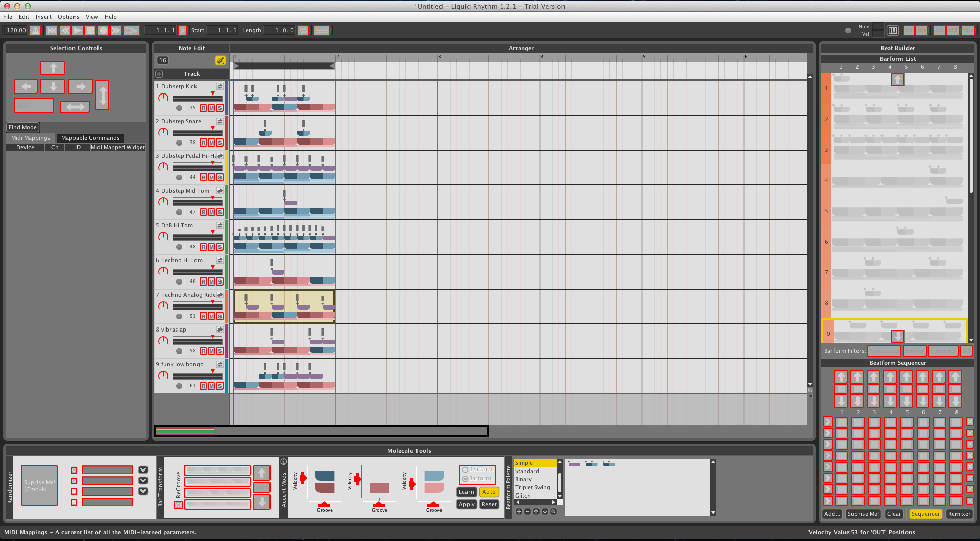
Task: Add a new track with the plus icon
Action: [159, 74]
